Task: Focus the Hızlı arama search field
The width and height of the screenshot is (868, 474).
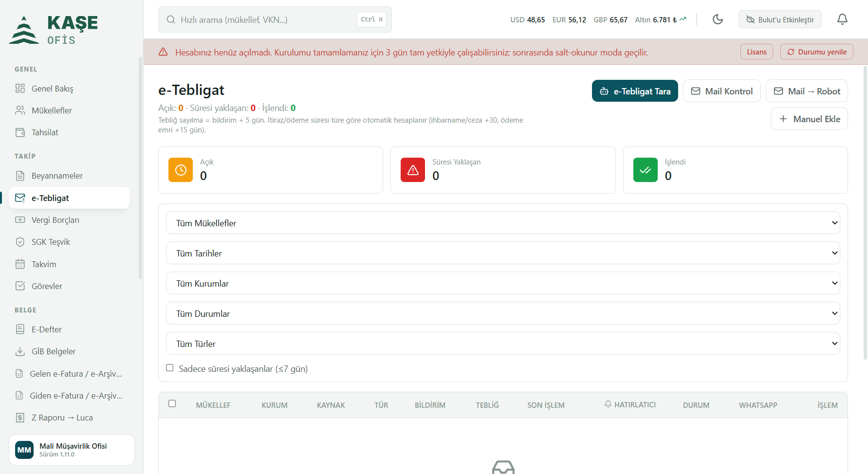Action: click(275, 19)
